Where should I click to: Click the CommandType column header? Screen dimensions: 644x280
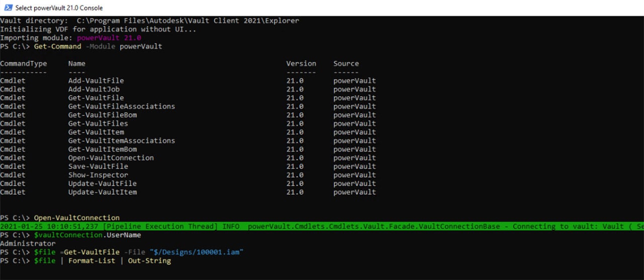click(23, 63)
